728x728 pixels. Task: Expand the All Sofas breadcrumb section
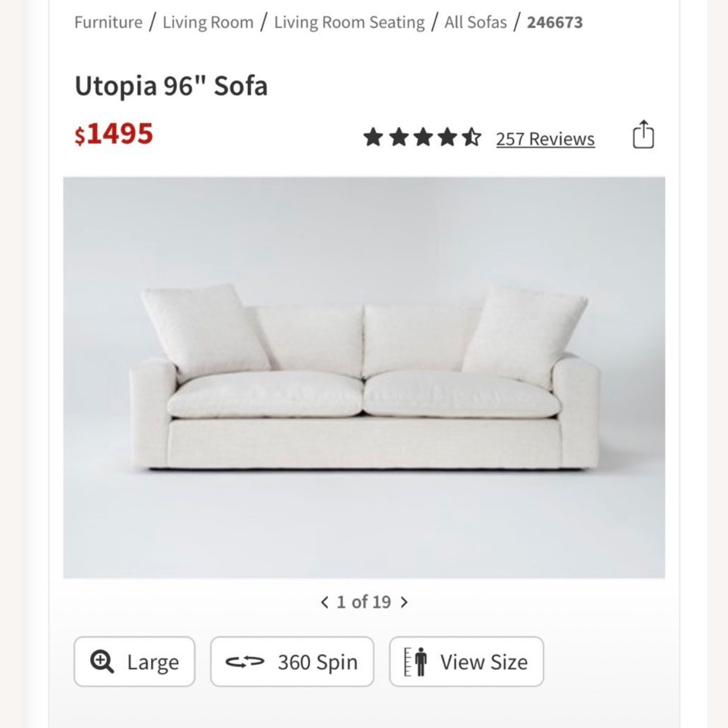tap(474, 21)
